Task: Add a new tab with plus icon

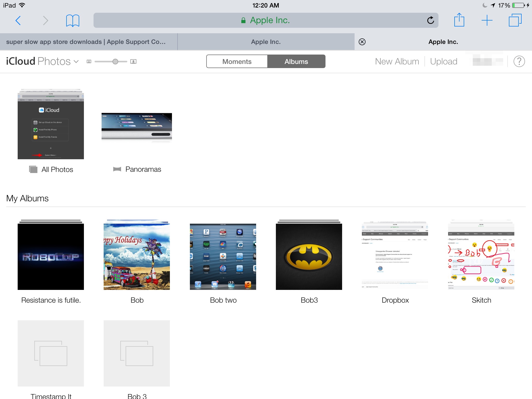Action: (487, 20)
